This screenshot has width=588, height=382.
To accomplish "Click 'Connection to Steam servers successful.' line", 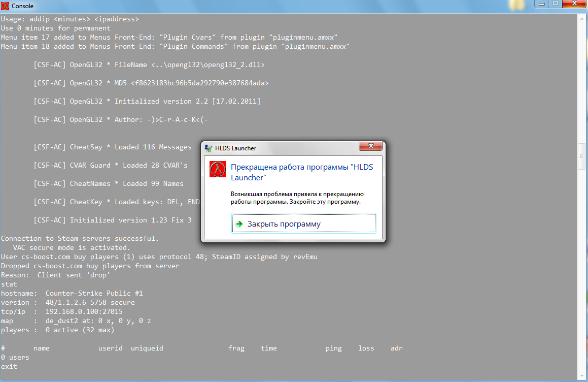I will pyautogui.click(x=80, y=239).
